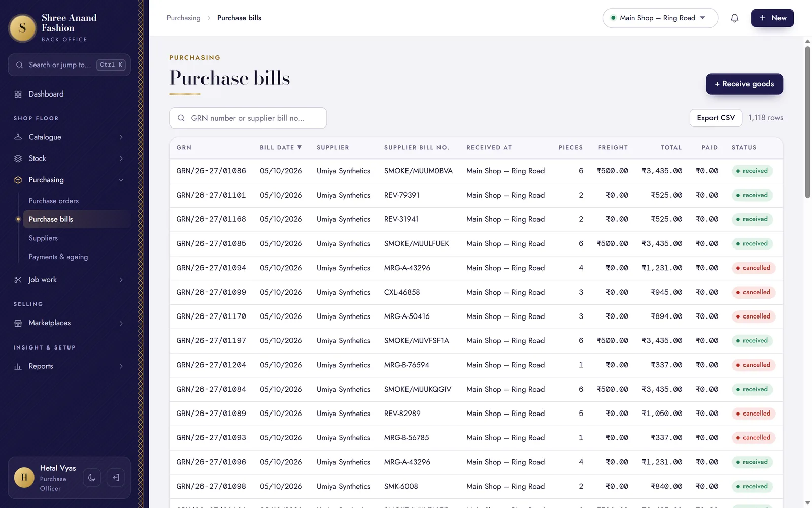Click received status for GRN/26-27/01197
Screen dimensions: 812x508
(752, 341)
